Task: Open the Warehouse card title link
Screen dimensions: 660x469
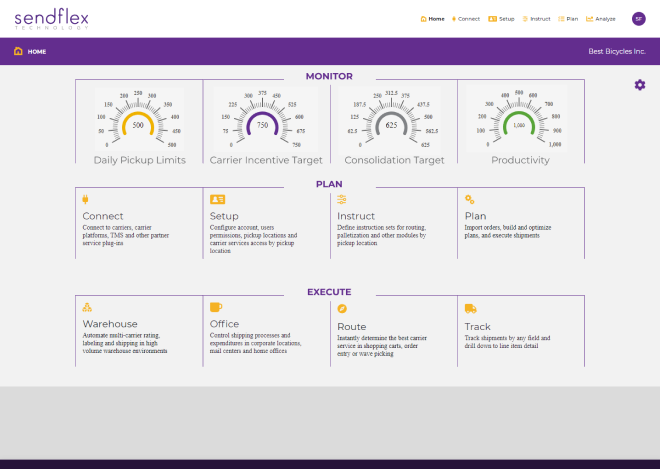Action: click(110, 325)
